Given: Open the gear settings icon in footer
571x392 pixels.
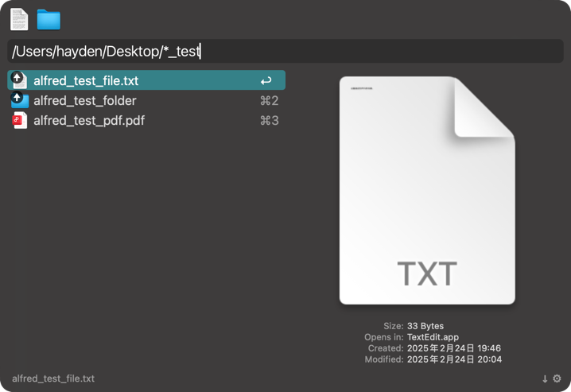Looking at the screenshot, I should tap(557, 379).
